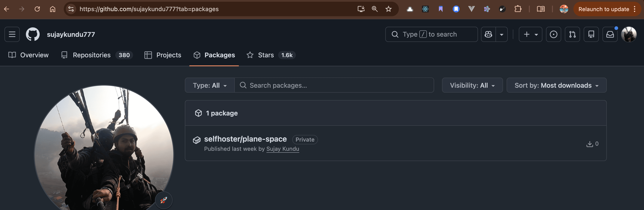Viewport: 644px width, 210px height.
Task: Click the container icon beside selfhoster/plane-space
Action: [x=197, y=140]
